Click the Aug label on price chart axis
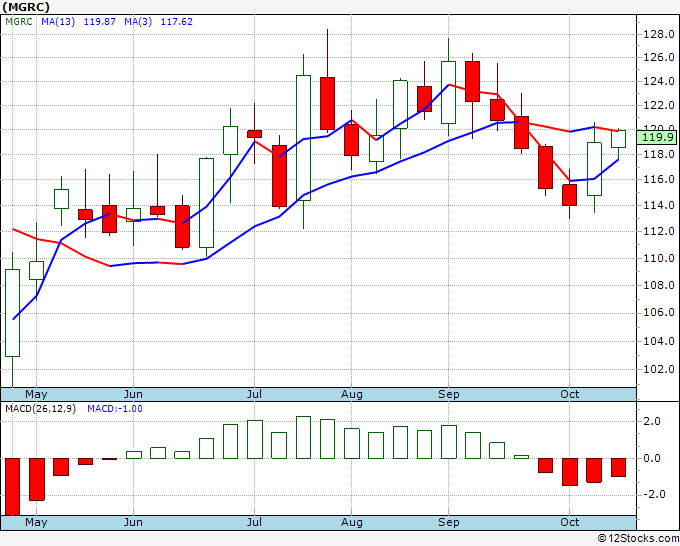Viewport: 680px width, 546px height. pos(352,394)
